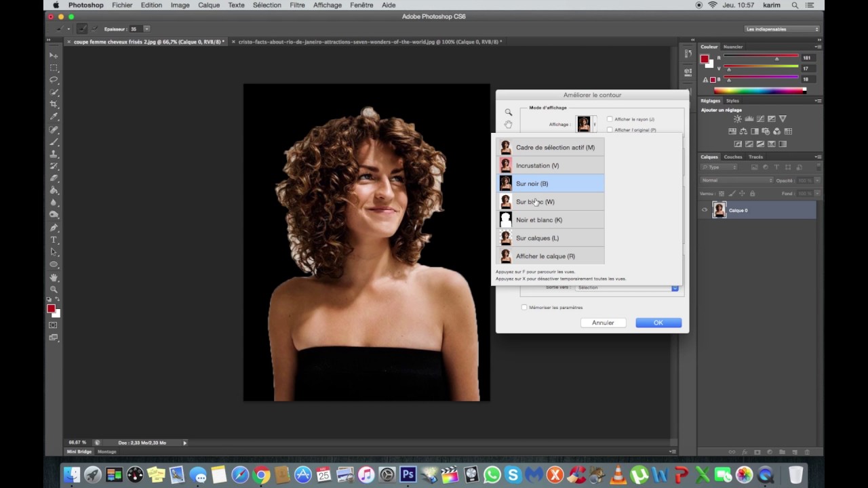The image size is (868, 488).
Task: Open Épaisseur brush size dropdown arrow
Action: (146, 29)
